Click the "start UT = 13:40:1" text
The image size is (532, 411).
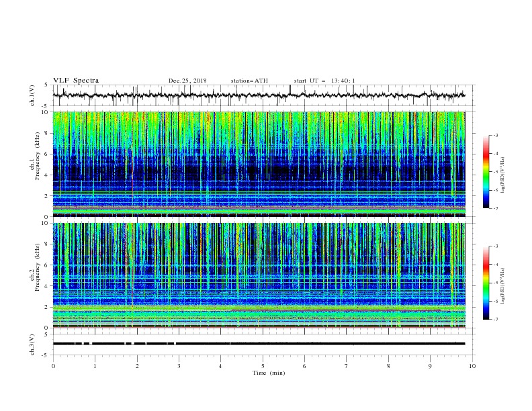pyautogui.click(x=324, y=81)
